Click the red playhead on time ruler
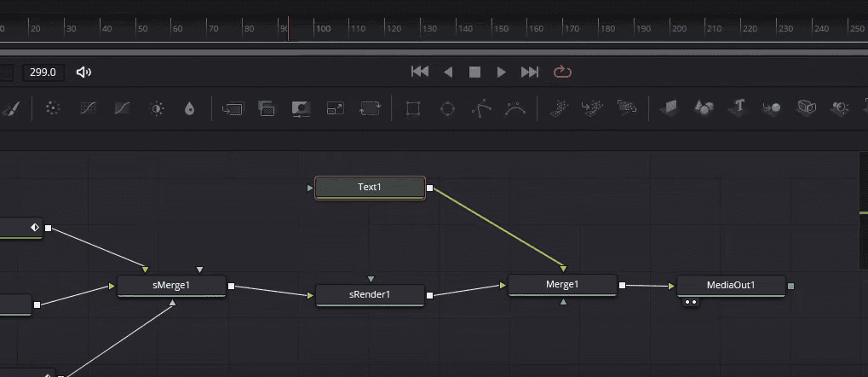Viewport: 868px width, 377px height. (x=288, y=28)
